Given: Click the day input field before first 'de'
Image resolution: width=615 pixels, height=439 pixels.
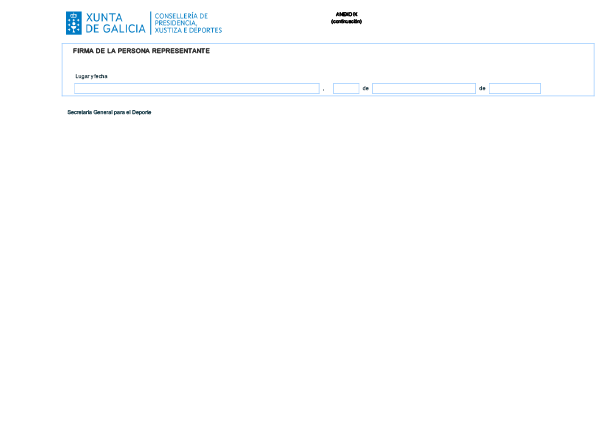Looking at the screenshot, I should point(346,88).
